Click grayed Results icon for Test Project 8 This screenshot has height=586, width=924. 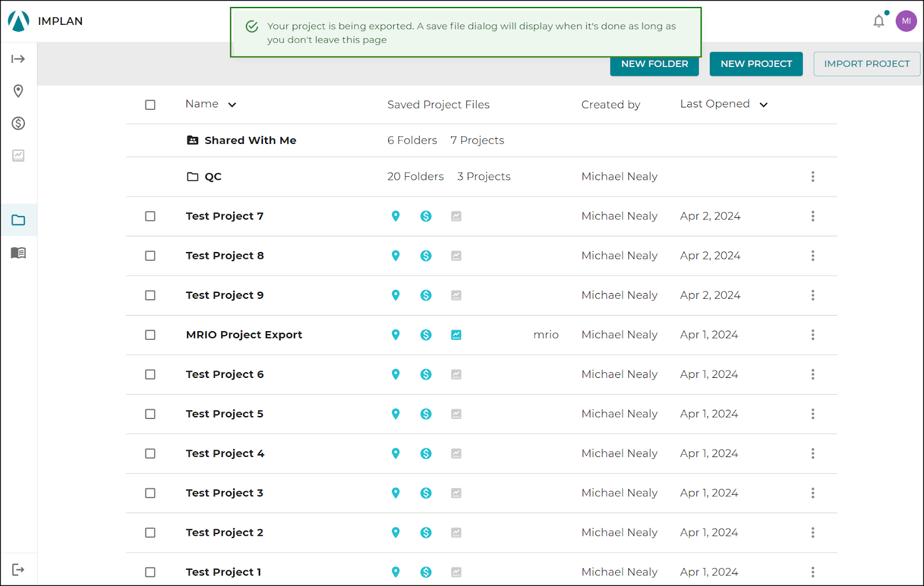[456, 256]
